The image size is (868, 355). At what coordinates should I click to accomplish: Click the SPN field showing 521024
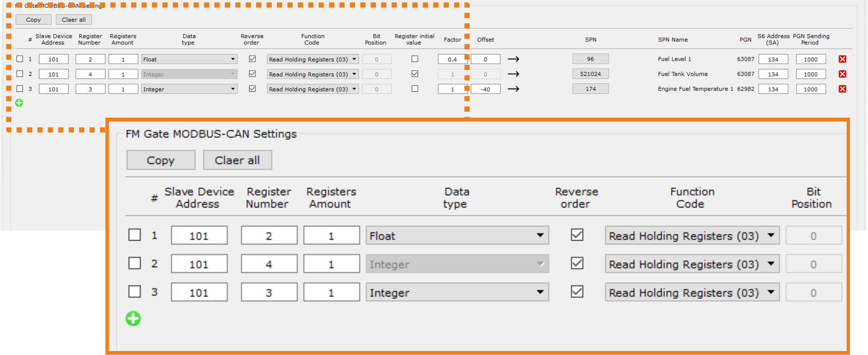590,74
